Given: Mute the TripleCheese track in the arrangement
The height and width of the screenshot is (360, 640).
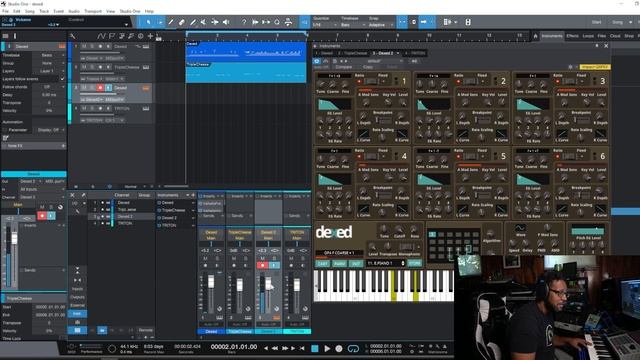Looking at the screenshot, I should click(84, 67).
